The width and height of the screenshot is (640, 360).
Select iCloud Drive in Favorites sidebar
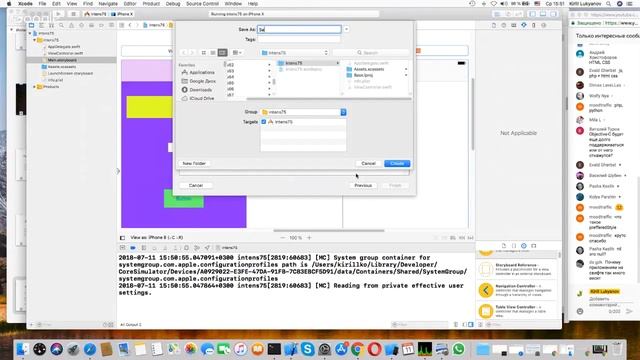pyautogui.click(x=202, y=98)
